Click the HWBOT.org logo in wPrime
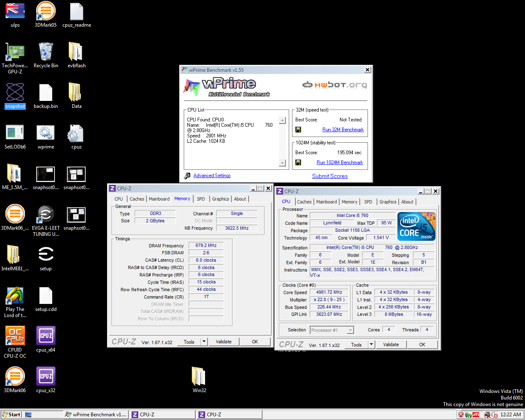Image resolution: width=525 pixels, height=420 pixels. click(334, 85)
